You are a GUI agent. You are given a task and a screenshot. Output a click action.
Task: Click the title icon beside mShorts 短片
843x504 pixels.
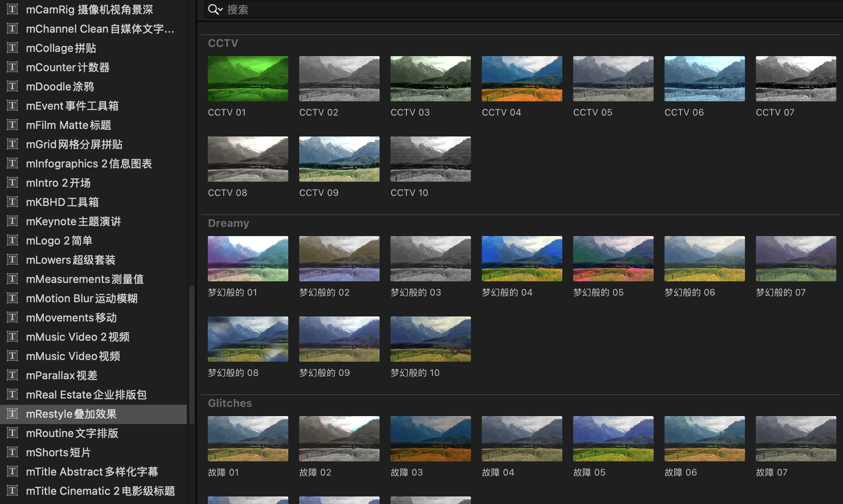point(13,452)
